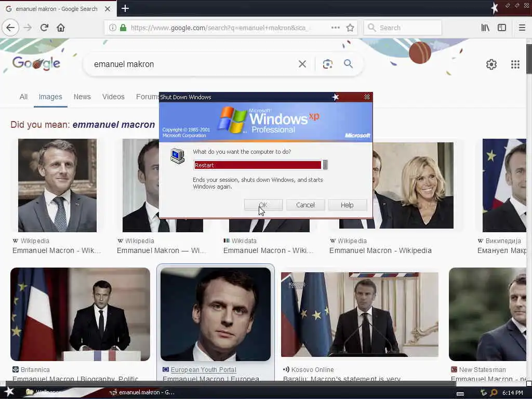Select the Images tab
This screenshot has height=399, width=532.
click(x=50, y=97)
